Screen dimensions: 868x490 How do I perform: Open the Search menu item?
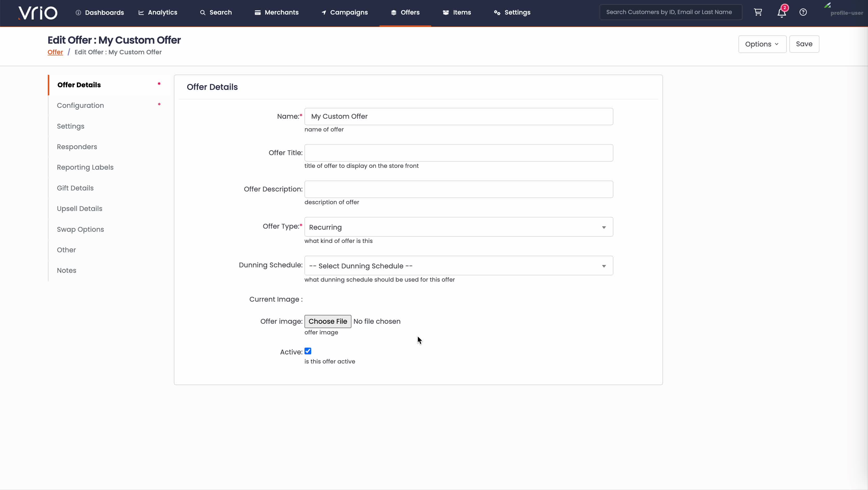coord(216,12)
